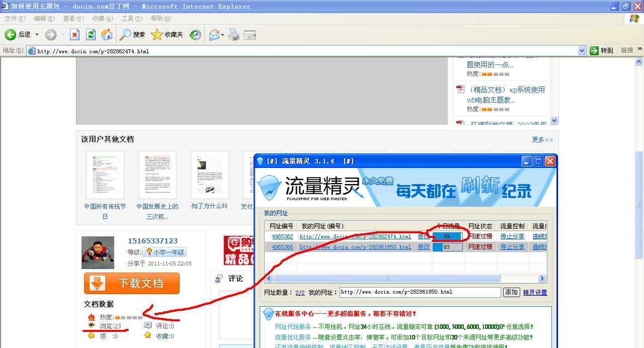Image resolution: width=644 pixels, height=348 pixels.
Task: Open 中国所有传统节日 document thumbnail
Action: point(105,175)
